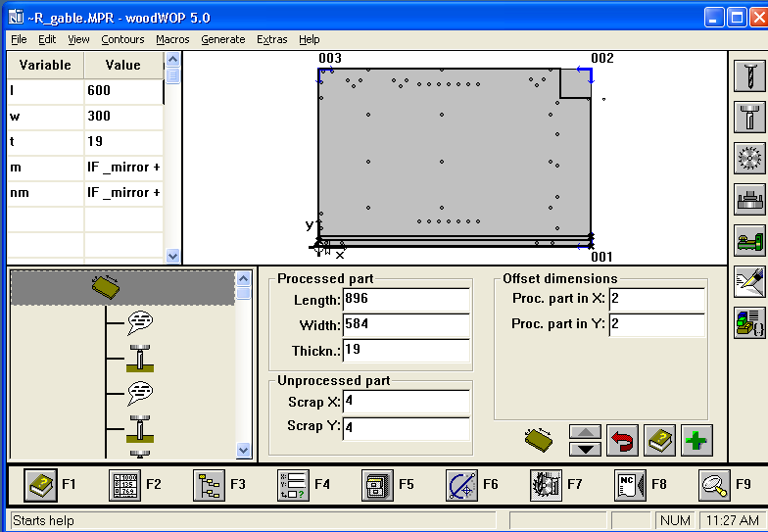Image resolution: width=768 pixels, height=532 pixels.
Task: Move item down with down arrow
Action: pos(585,449)
